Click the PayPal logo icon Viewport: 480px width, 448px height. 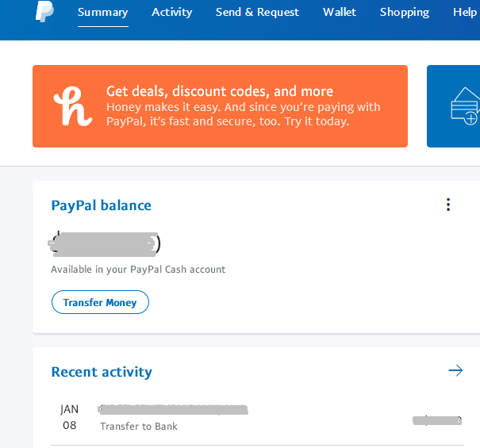tap(45, 12)
